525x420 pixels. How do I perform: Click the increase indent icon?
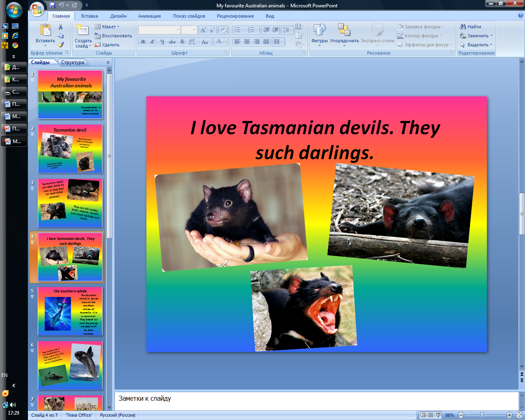coord(276,30)
